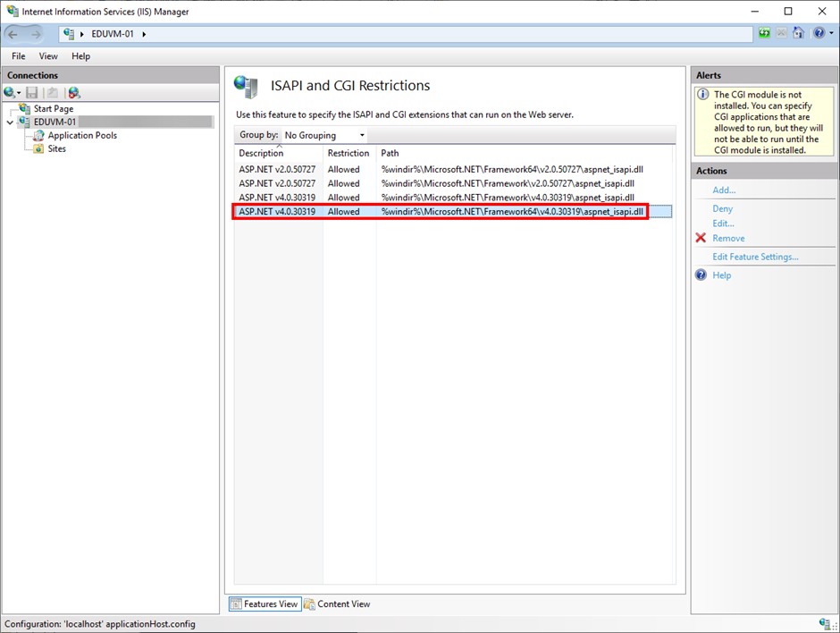Open the Create New Connection globe icon
Image resolution: width=840 pixels, height=633 pixels.
click(11, 93)
